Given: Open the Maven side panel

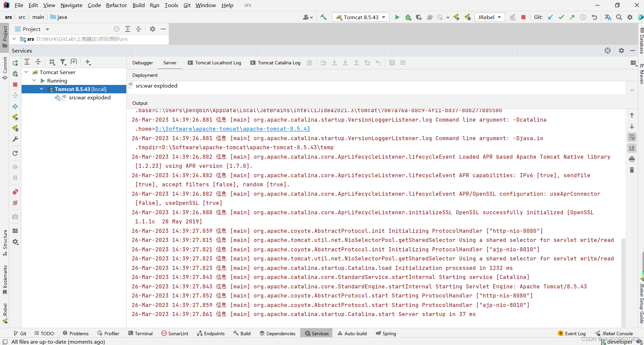Looking at the screenshot, I should tap(641, 73).
